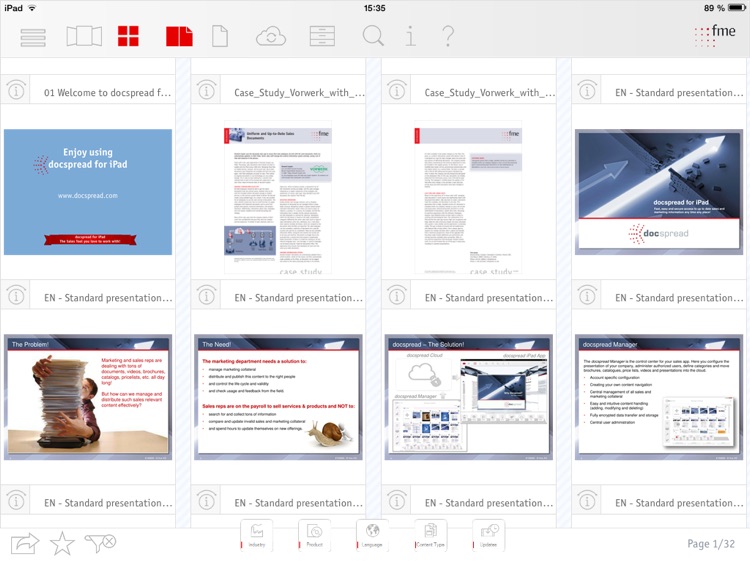750x563 pixels.
Task: Show info for Case_Study page with diagram image
Action: click(206, 90)
